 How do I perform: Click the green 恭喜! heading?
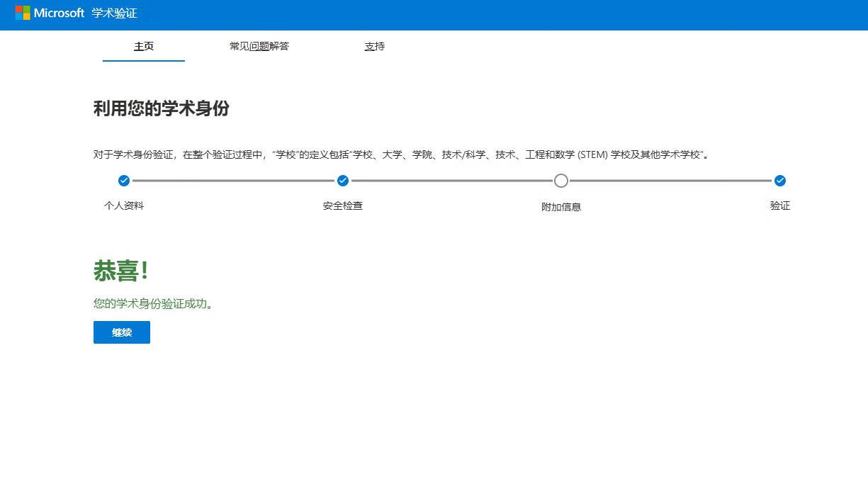[x=120, y=271]
